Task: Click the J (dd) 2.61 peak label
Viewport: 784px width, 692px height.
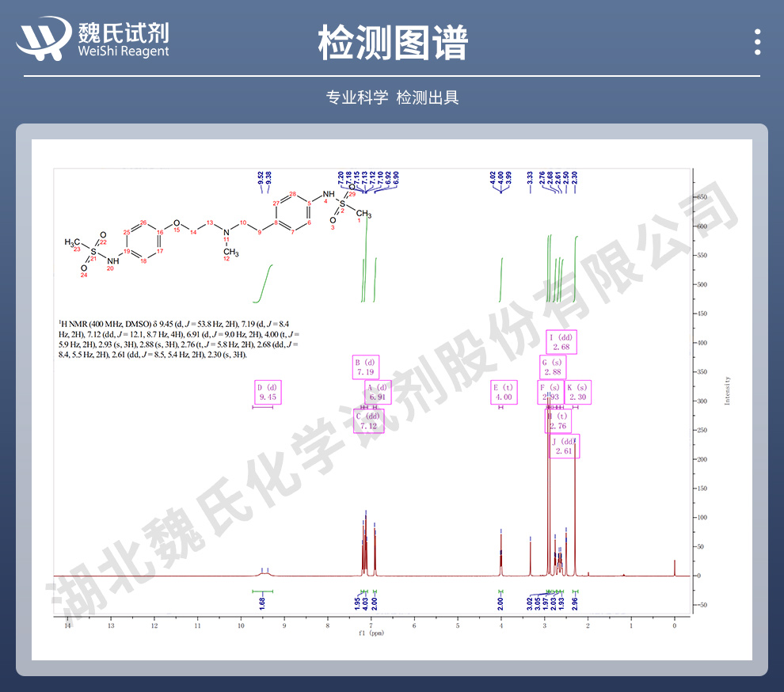Action: tap(564, 446)
